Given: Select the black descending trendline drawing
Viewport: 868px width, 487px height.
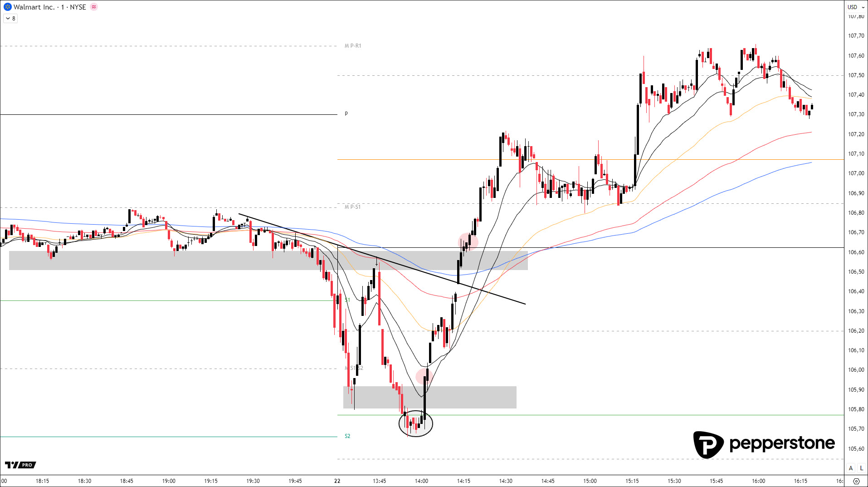Looking at the screenshot, I should point(382,259).
